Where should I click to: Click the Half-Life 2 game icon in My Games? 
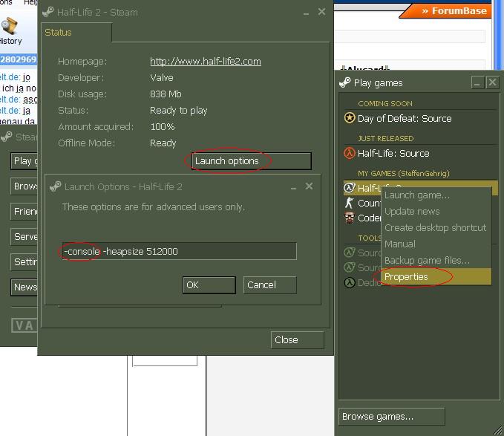click(350, 188)
